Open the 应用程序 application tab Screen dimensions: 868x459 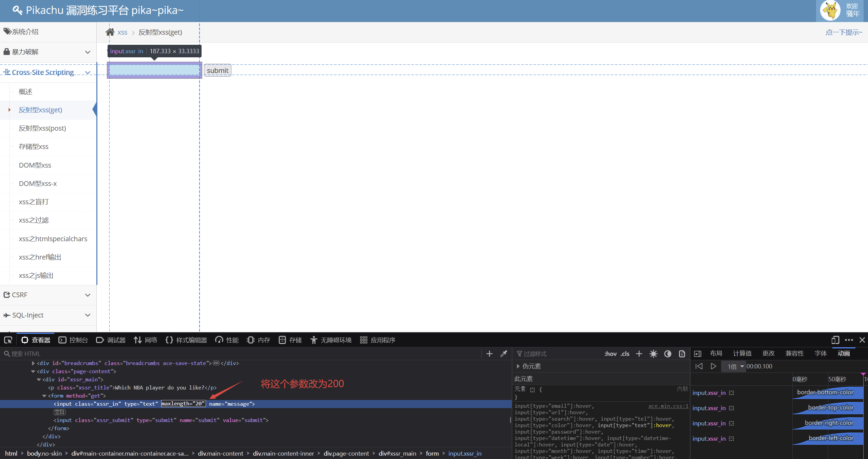pyautogui.click(x=378, y=340)
